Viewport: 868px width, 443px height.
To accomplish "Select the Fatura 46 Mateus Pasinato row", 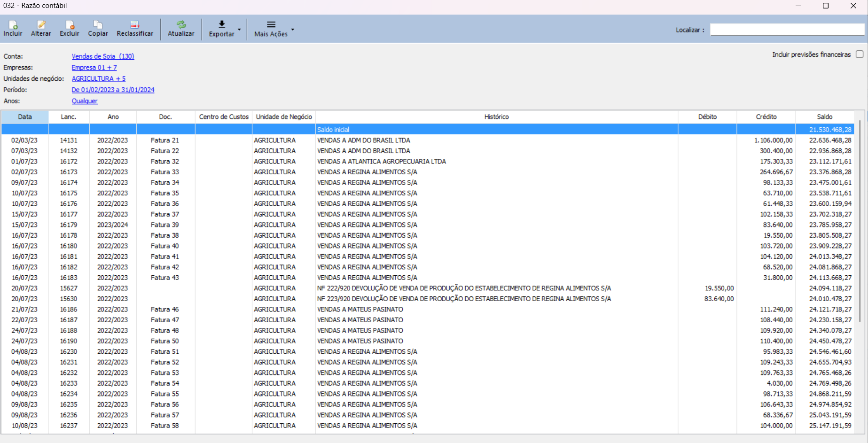I will pyautogui.click(x=360, y=310).
